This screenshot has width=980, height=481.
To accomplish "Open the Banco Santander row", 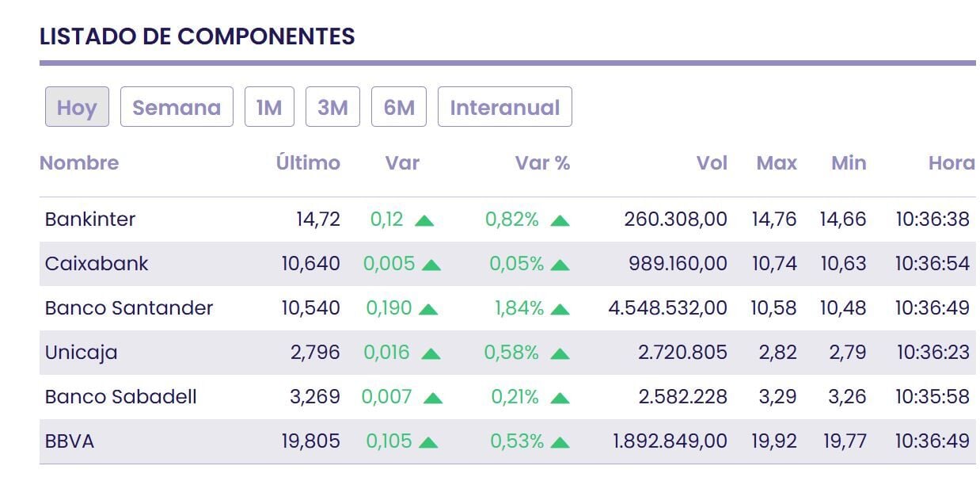I will point(129,308).
